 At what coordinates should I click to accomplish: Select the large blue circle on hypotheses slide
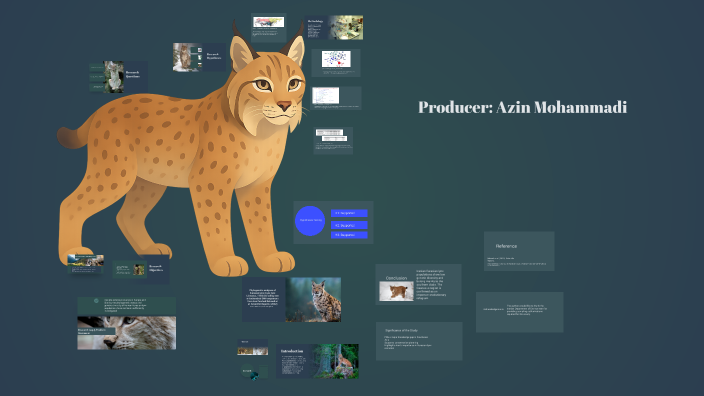pos(310,221)
